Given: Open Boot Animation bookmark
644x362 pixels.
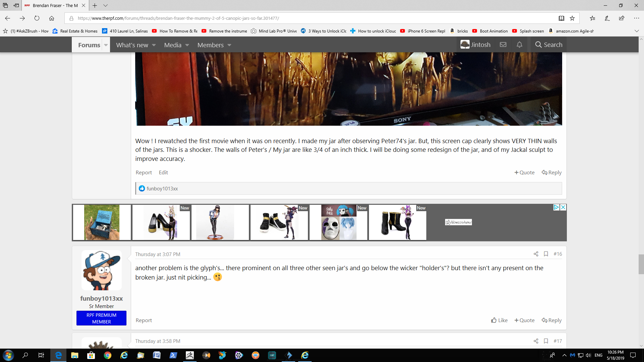Looking at the screenshot, I should point(490,31).
